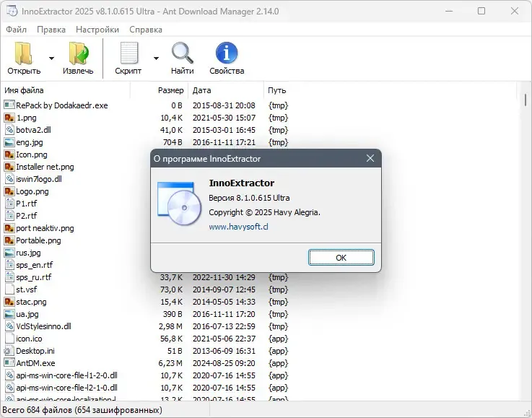
Task: Click the size value 56,8 K
Action: click(171, 339)
